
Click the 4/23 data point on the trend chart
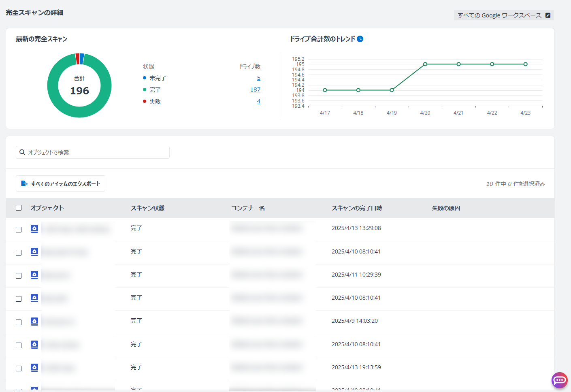pyautogui.click(x=525, y=64)
